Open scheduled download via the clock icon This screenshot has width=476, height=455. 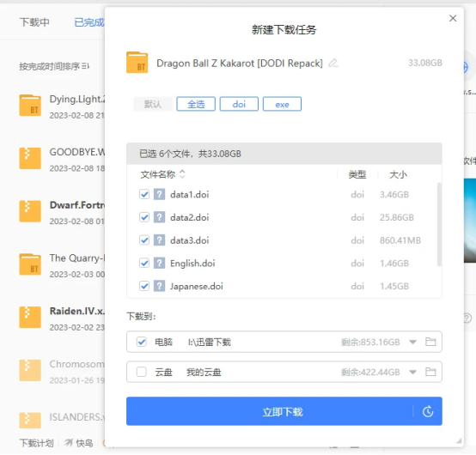pyautogui.click(x=428, y=411)
